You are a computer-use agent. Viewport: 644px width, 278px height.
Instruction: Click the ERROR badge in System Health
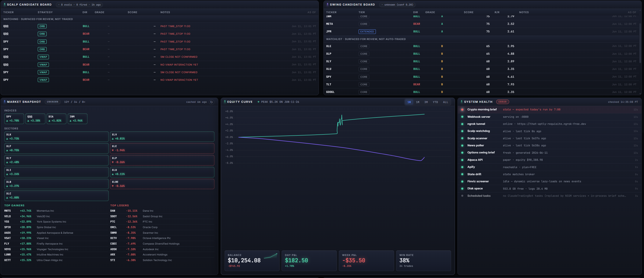tap(502, 102)
